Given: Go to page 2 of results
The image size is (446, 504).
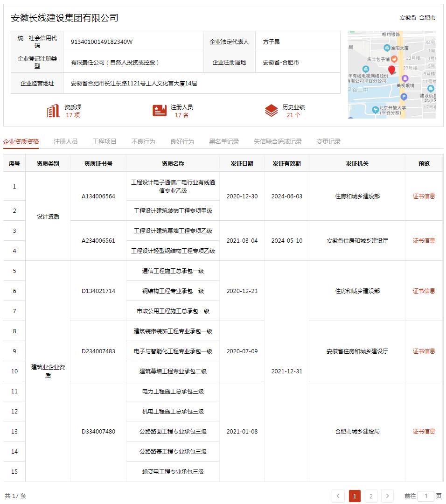Looking at the screenshot, I should point(370,496).
